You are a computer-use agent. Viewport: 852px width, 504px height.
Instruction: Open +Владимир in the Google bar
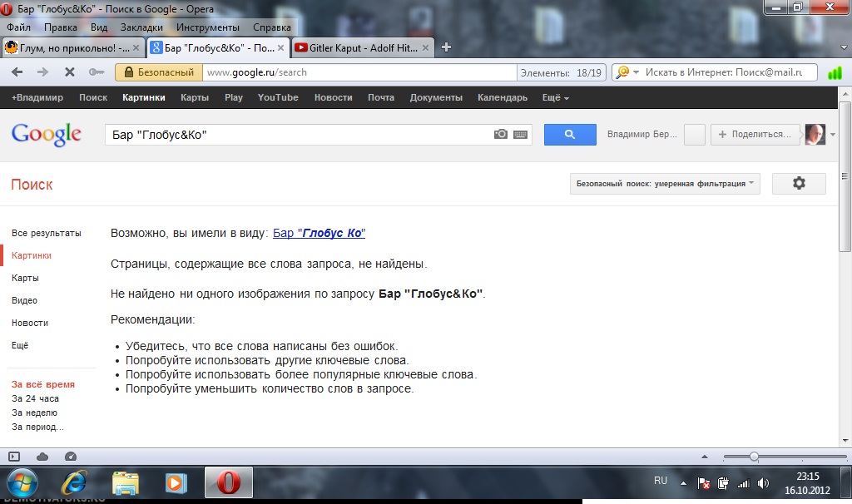click(37, 98)
